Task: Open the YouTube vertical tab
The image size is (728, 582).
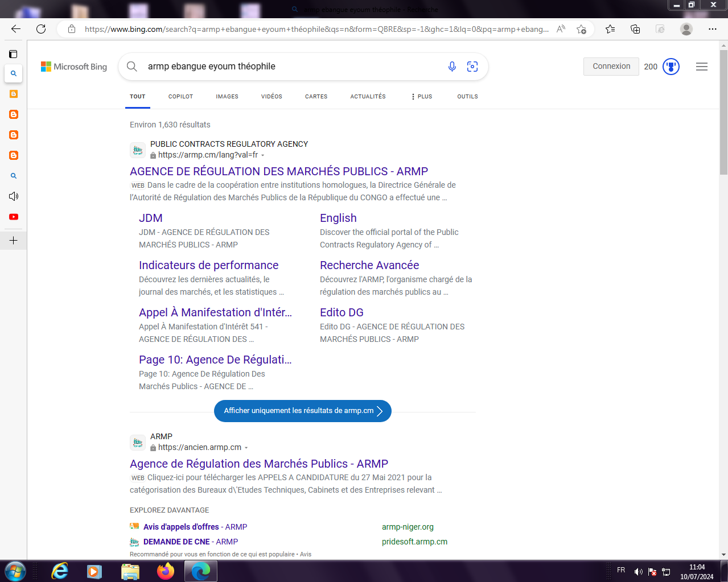Action: (x=14, y=217)
